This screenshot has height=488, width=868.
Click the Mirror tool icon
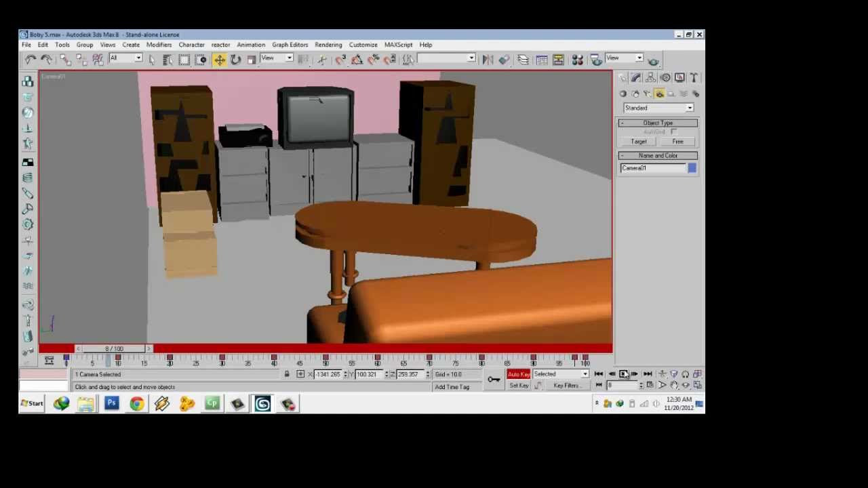pyautogui.click(x=488, y=60)
